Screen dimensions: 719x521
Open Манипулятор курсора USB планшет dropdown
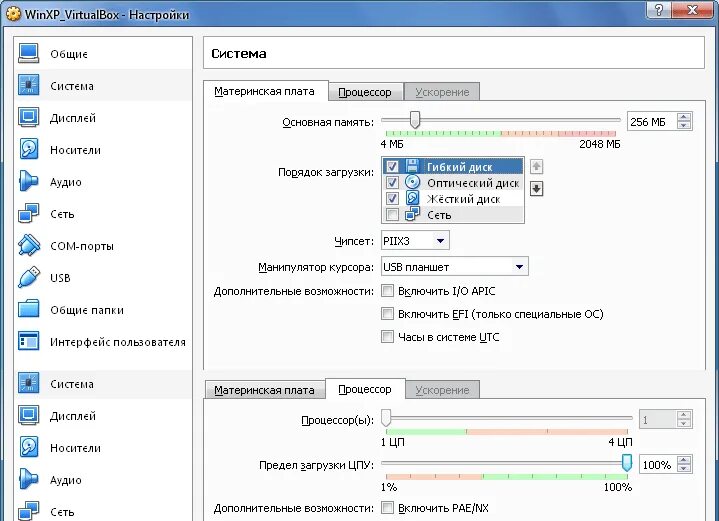[x=454, y=266]
